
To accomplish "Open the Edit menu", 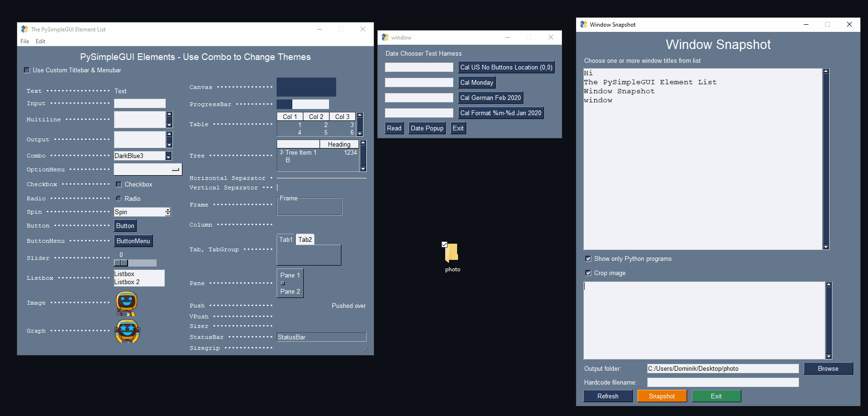I will pyautogui.click(x=40, y=41).
